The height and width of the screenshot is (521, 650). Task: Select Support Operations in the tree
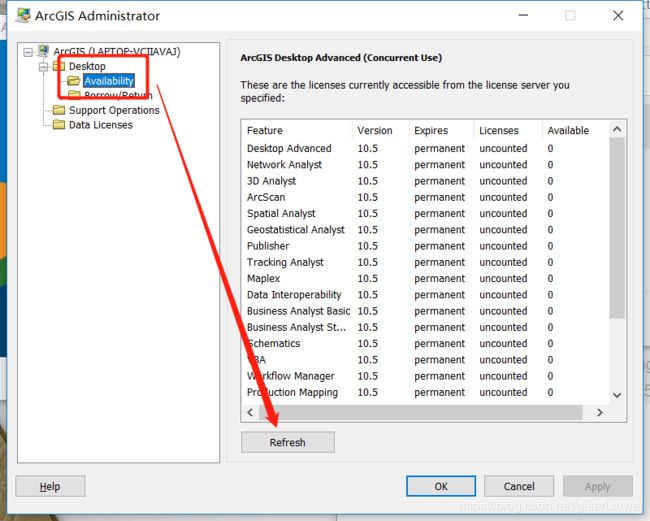click(x=114, y=110)
